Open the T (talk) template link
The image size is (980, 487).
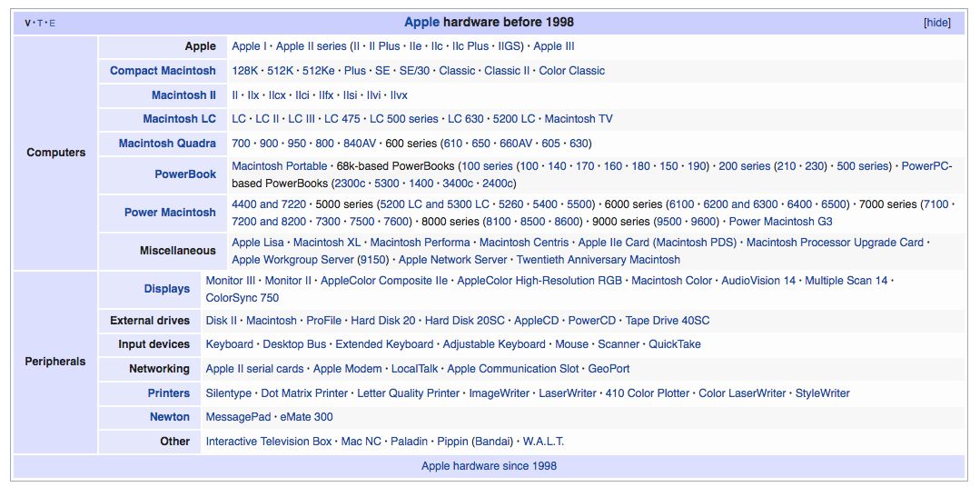40,23
